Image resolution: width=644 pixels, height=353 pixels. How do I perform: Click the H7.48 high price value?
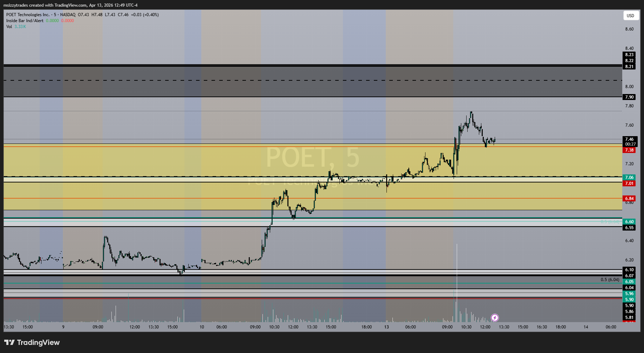pyautogui.click(x=97, y=15)
